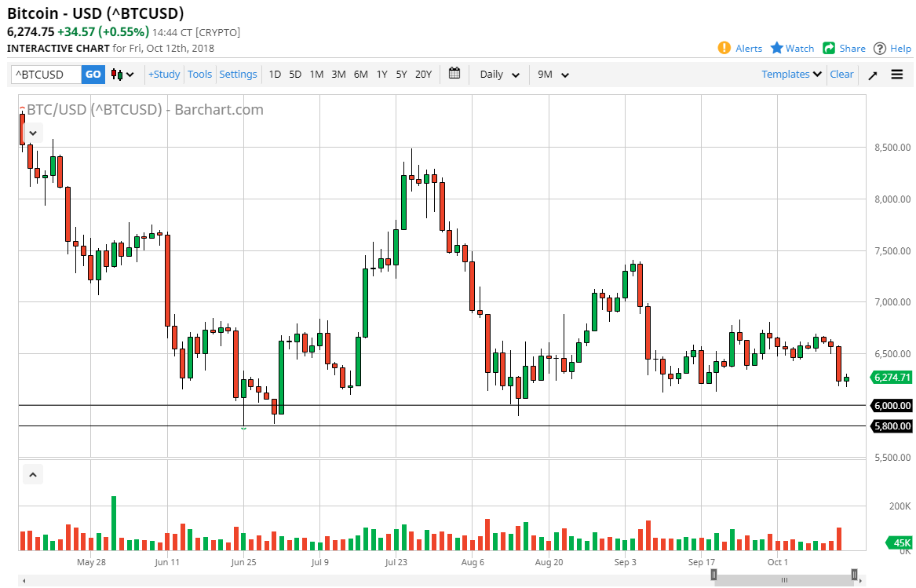This screenshot has width=916, height=588.
Task: Click the symbol input showing ^BTCUSD
Action: (43, 74)
